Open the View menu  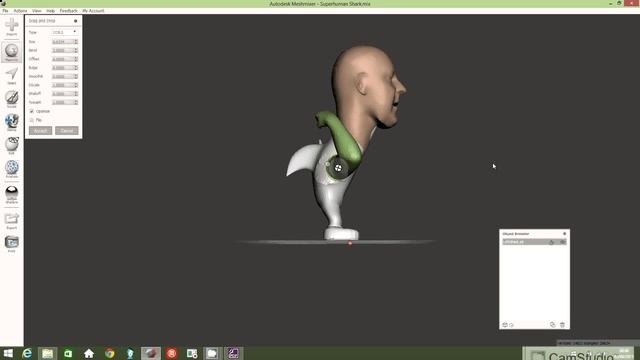pyautogui.click(x=37, y=11)
